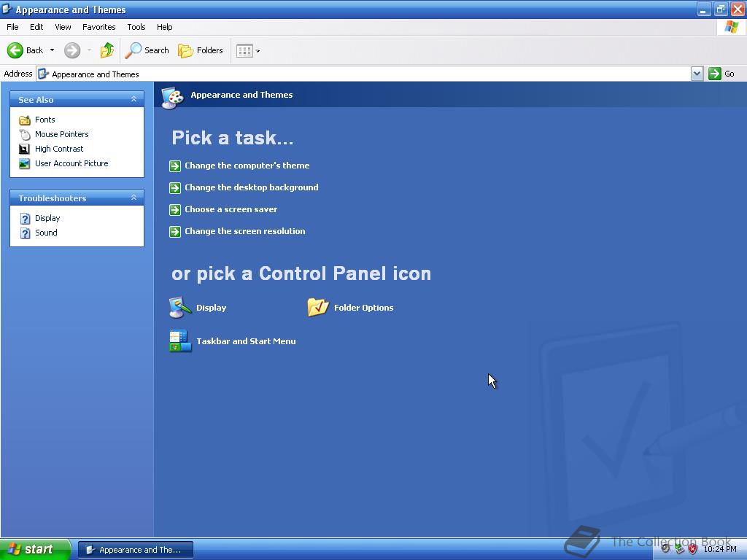This screenshot has width=747, height=560.
Task: Click the network connection tray icon
Action: [x=680, y=549]
